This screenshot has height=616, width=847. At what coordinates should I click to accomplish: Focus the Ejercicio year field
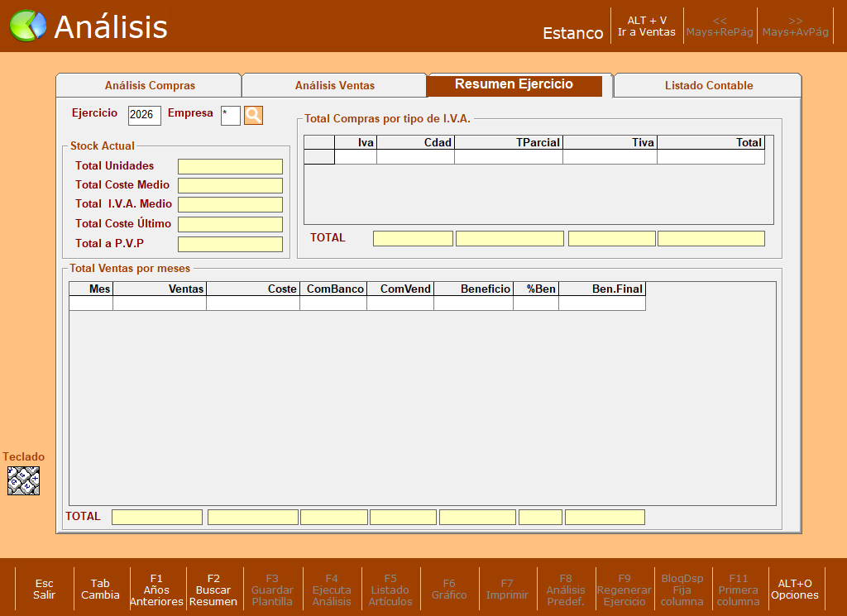144,115
